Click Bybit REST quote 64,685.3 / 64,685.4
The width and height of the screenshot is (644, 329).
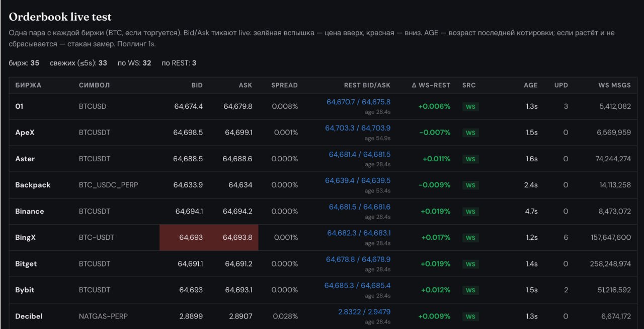click(357, 285)
